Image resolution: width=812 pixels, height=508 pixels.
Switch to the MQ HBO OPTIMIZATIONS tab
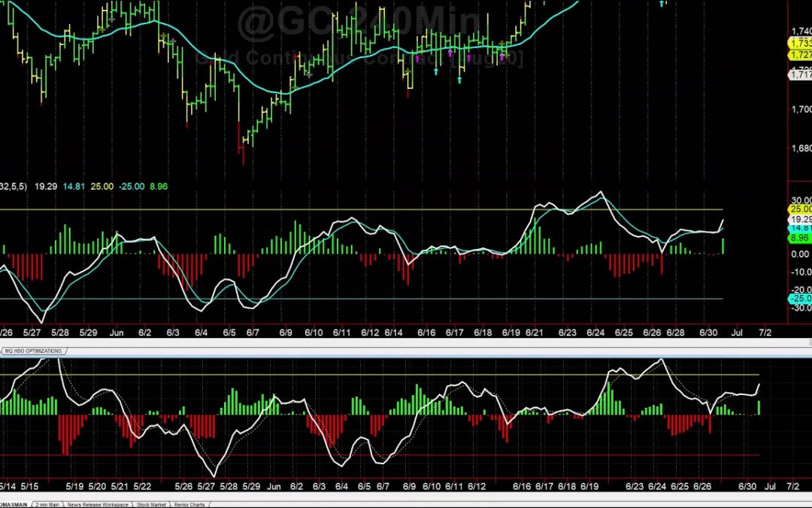[x=34, y=350]
